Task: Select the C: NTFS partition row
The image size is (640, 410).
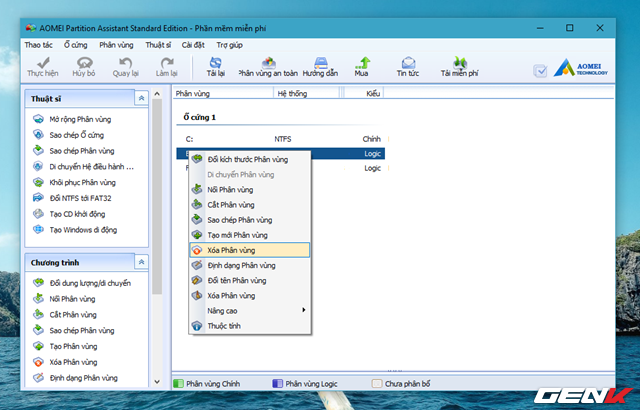Action: [281, 139]
